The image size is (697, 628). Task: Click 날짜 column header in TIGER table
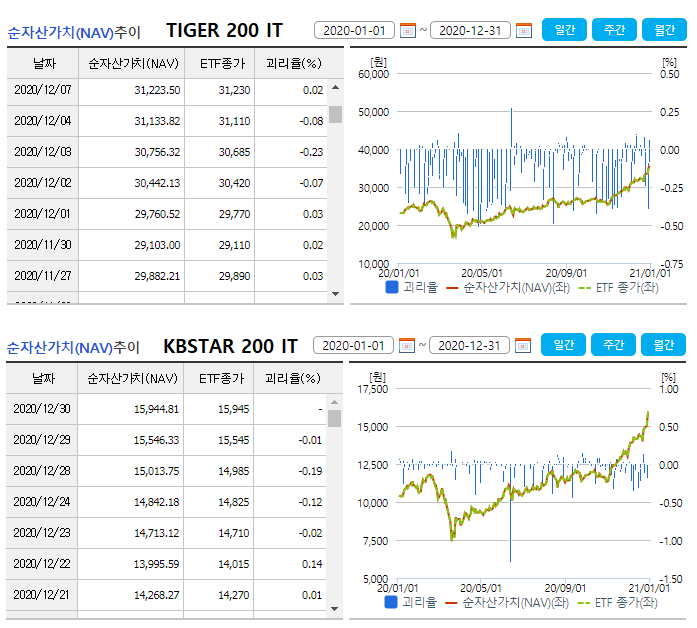coord(43,64)
